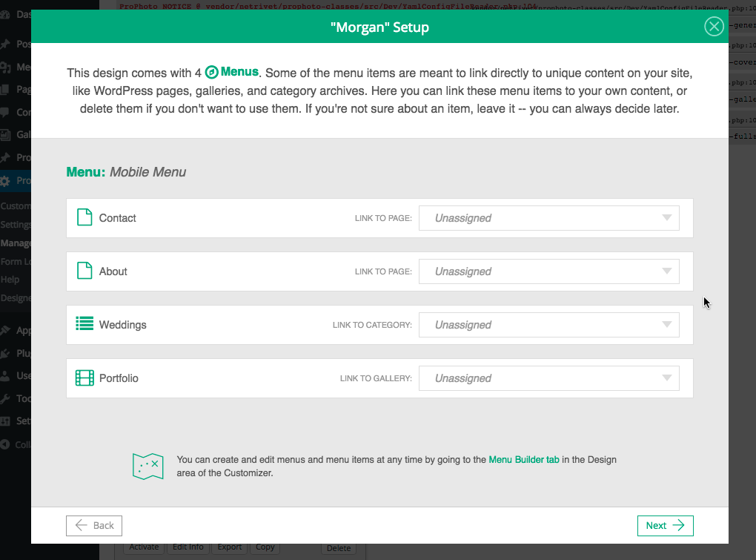Expand the Weddings link-to-category dropdown
The width and height of the screenshot is (756, 560).
[548, 325]
